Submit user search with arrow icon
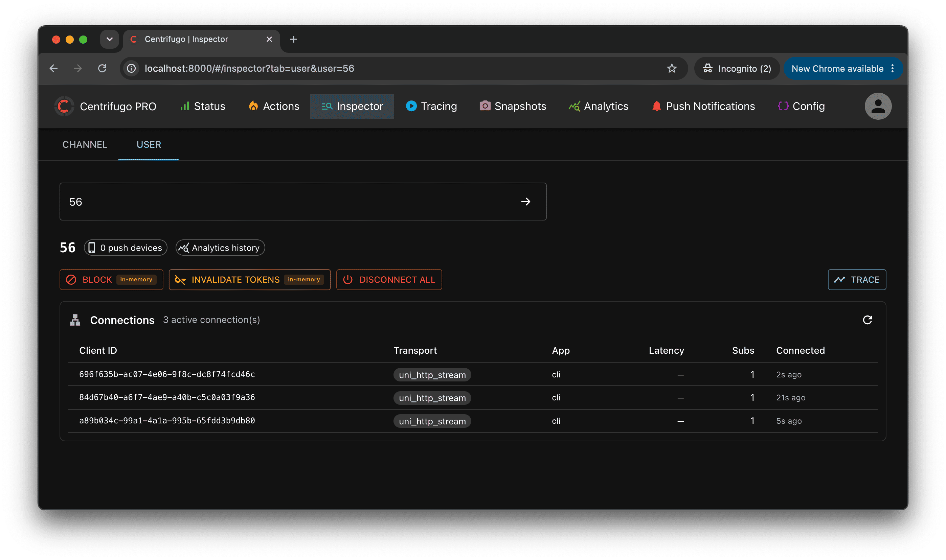The width and height of the screenshot is (946, 560). tap(525, 202)
